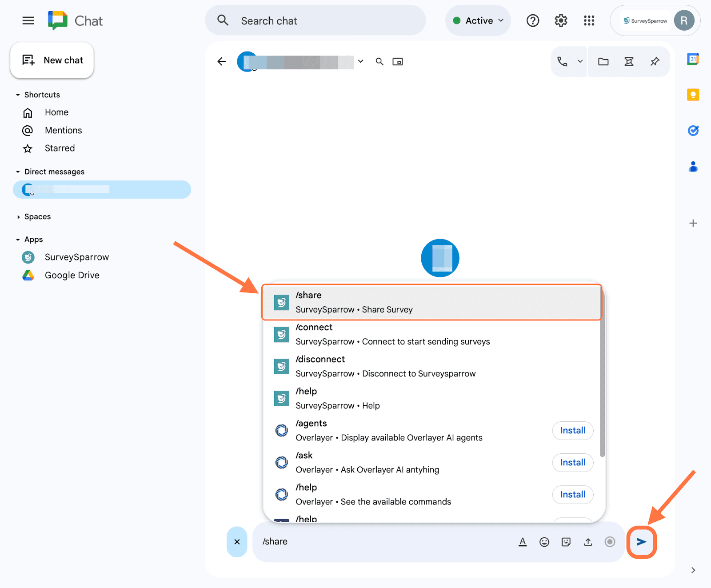Expand call options dropdown arrow
The image size is (711, 588).
click(x=580, y=62)
